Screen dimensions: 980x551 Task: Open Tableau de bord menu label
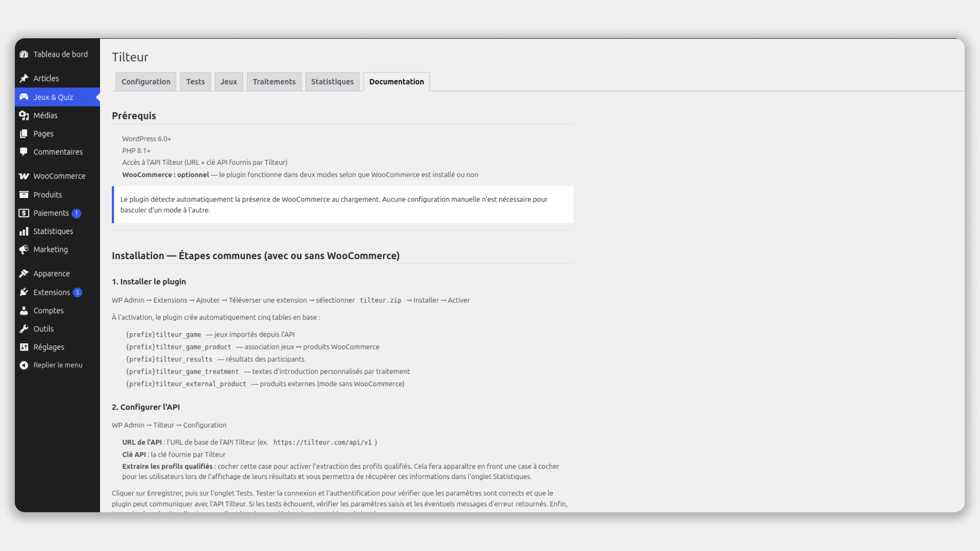(61, 54)
